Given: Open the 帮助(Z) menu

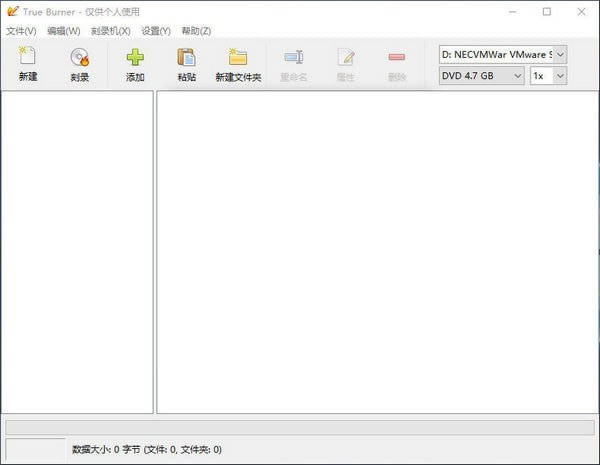Looking at the screenshot, I should tap(196, 31).
